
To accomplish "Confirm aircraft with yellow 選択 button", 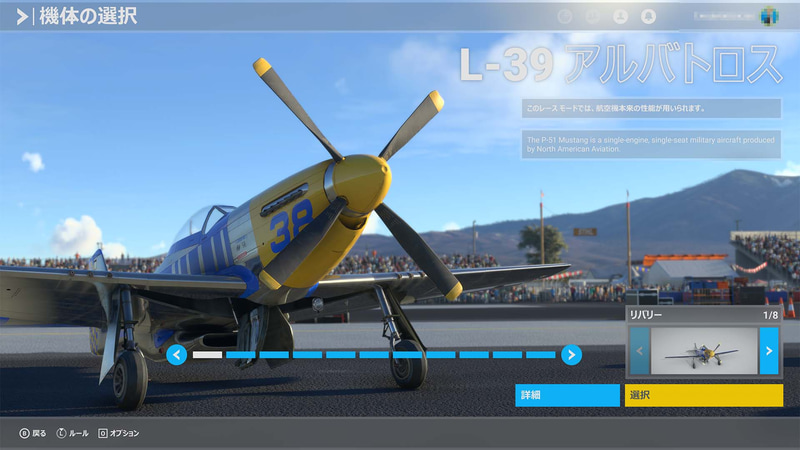I will pos(704,395).
